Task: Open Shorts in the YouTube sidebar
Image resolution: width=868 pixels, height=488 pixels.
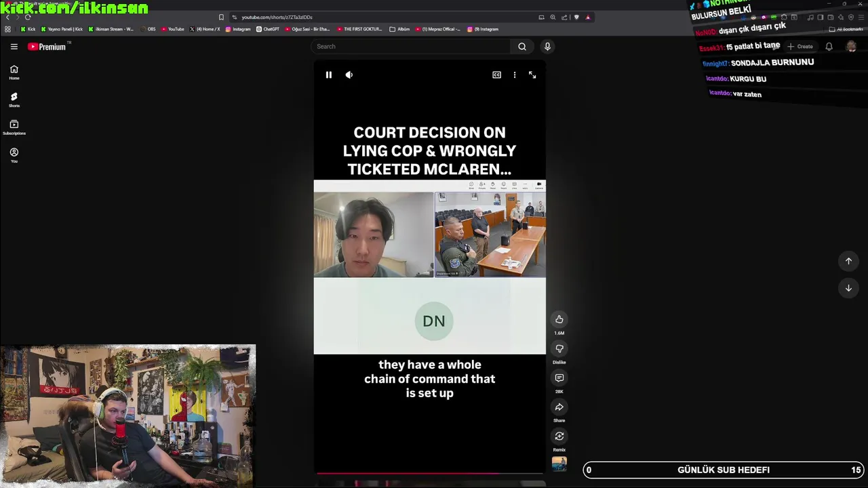Action: point(14,100)
